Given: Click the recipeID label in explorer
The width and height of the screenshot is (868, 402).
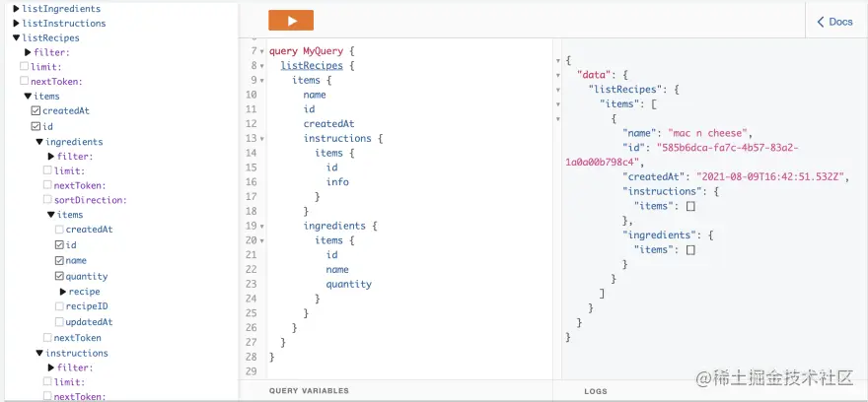Looking at the screenshot, I should (x=87, y=305).
